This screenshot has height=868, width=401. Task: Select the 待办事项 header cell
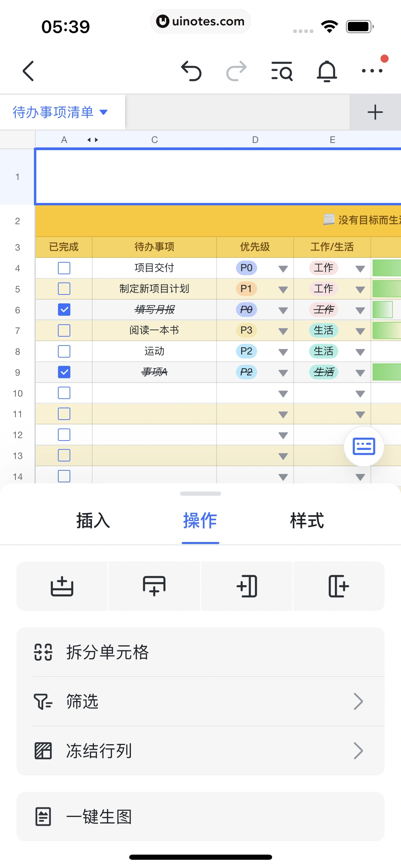(154, 247)
